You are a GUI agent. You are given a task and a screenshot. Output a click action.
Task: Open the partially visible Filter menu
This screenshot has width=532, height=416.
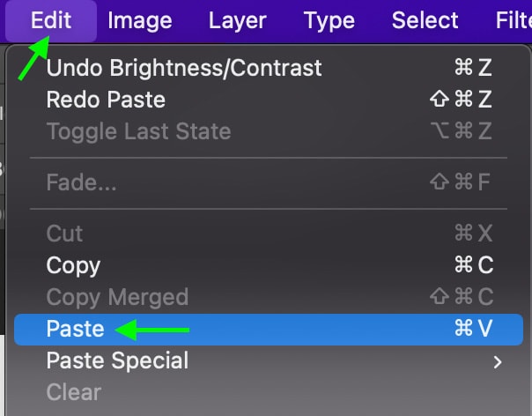(x=514, y=20)
